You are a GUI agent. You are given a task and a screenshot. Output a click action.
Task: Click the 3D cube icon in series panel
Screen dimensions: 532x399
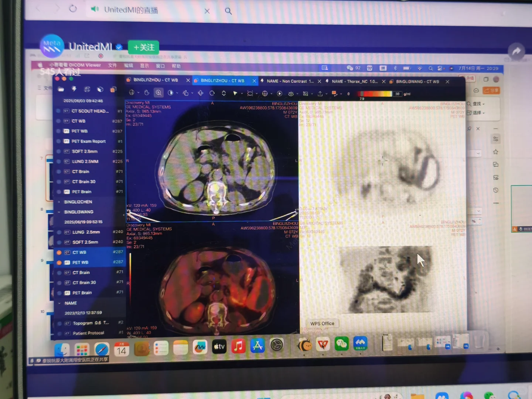coord(100,89)
